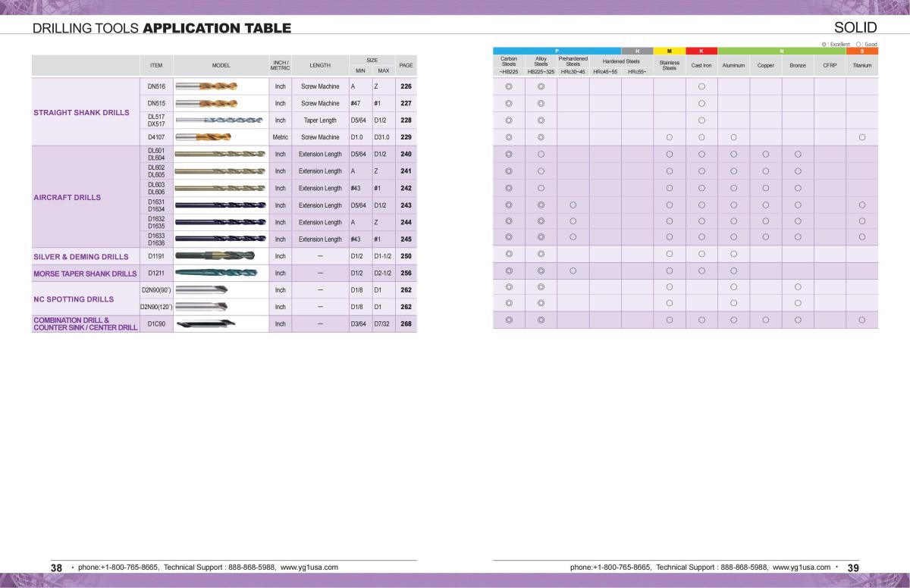Click the D4107 metric drill image
The height and width of the screenshot is (588, 910).
203,137
